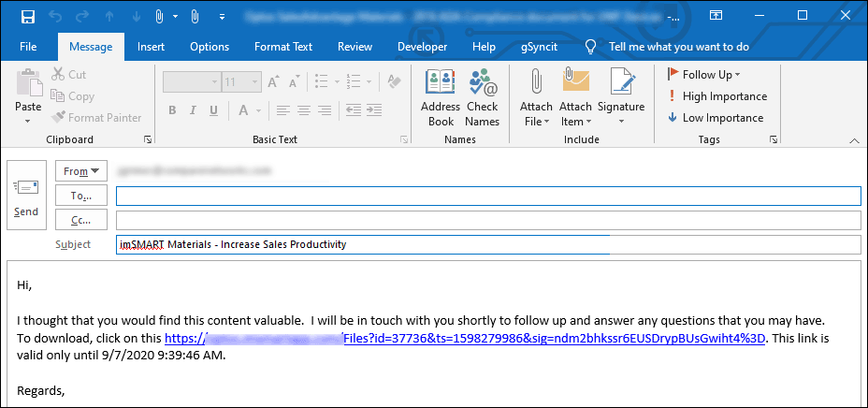Click the Redo arrow in quick access toolbar
Image resolution: width=868 pixels, height=408 pixels.
coord(82,17)
